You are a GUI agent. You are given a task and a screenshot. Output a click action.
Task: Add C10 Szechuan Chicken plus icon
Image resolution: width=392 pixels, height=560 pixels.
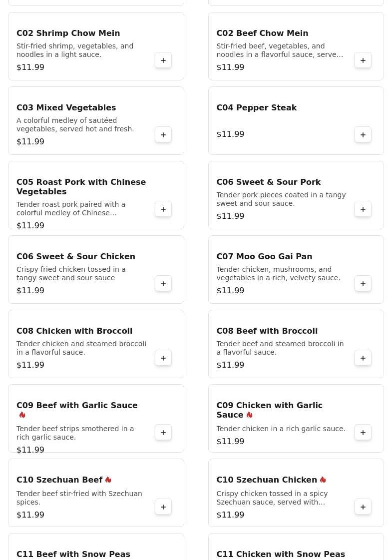(363, 507)
